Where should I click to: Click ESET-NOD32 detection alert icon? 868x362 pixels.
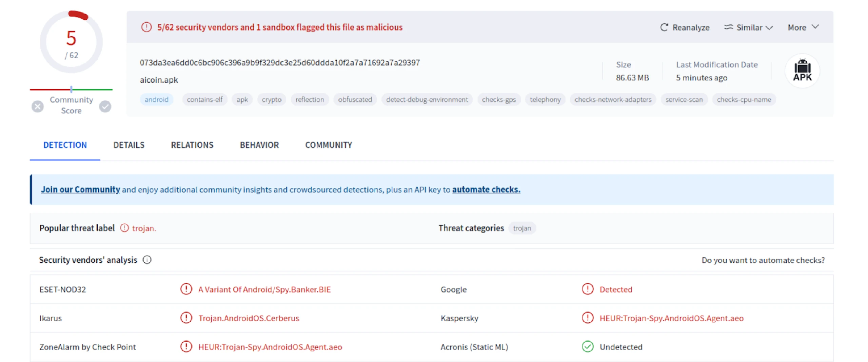pos(186,289)
